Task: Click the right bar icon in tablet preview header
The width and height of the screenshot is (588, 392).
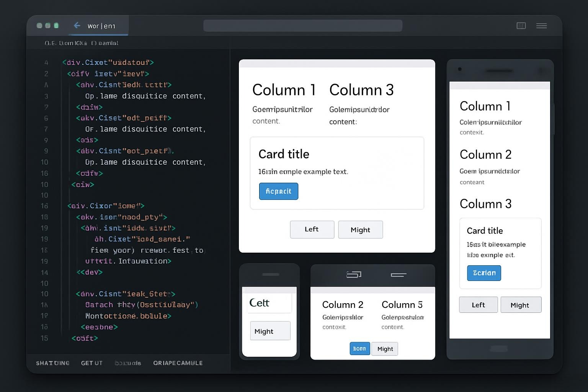Action: (x=399, y=275)
